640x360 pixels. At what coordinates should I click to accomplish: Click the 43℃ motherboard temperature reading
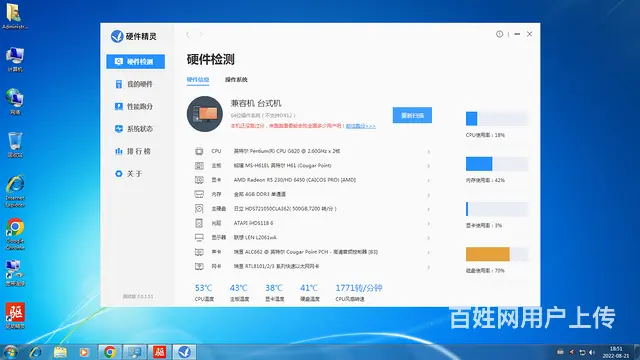click(239, 288)
